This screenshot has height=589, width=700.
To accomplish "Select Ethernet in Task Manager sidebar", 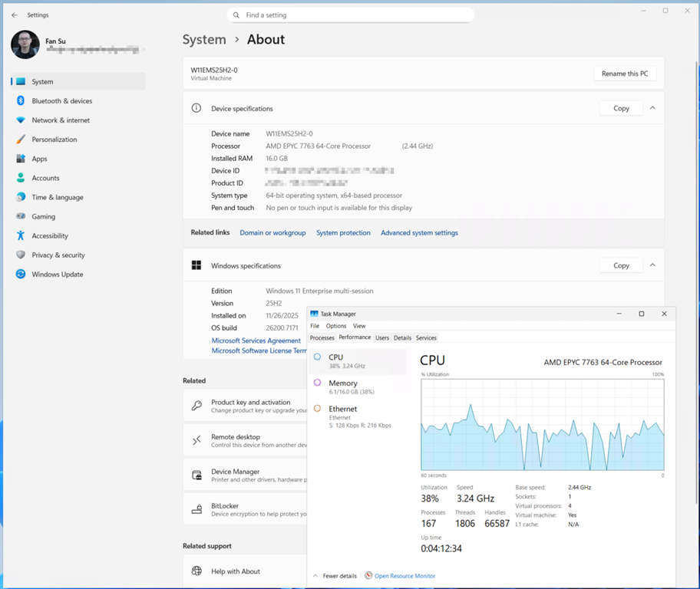I will coord(342,410).
